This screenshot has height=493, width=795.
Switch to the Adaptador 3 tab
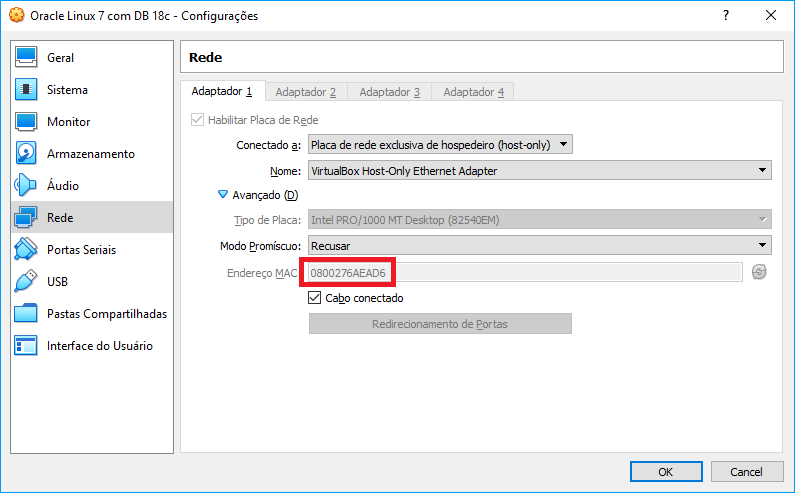pyautogui.click(x=389, y=92)
